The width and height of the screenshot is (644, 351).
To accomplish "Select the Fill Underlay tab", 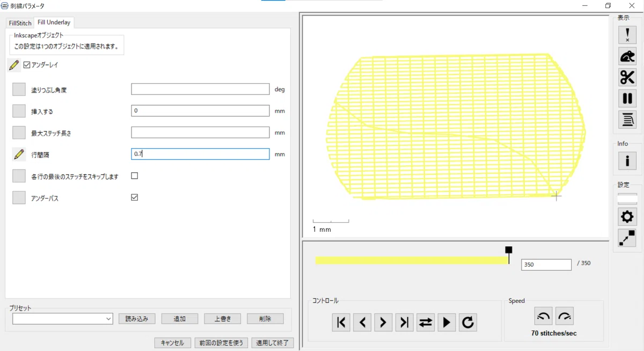I will 54,23.
